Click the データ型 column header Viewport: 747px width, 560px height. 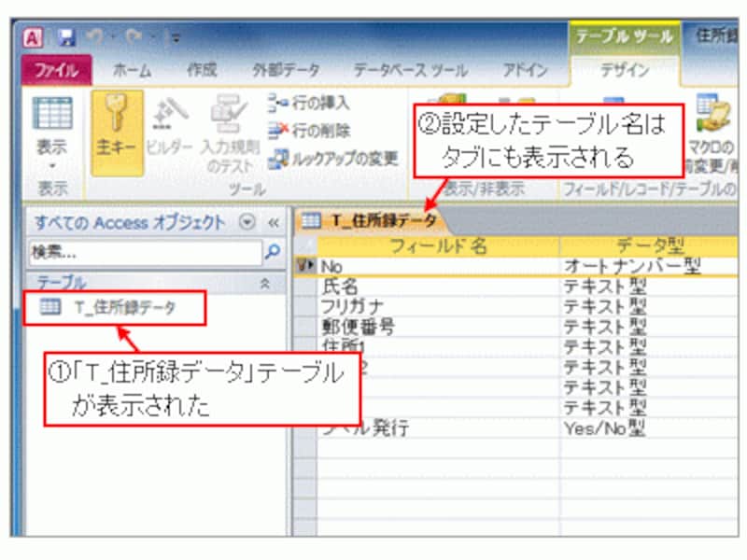coord(649,246)
